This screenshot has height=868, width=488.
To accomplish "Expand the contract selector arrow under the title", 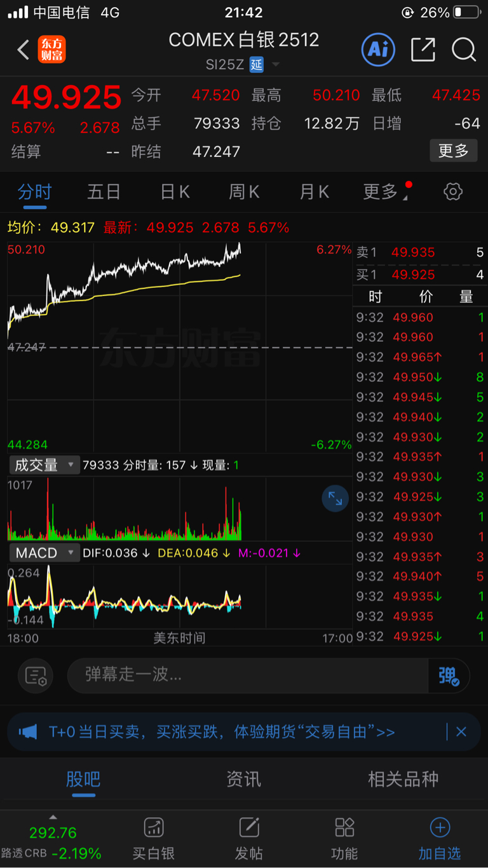I will click(276, 64).
